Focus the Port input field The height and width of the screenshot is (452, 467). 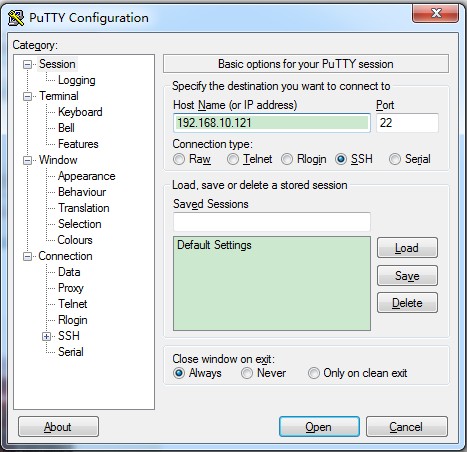pyautogui.click(x=407, y=123)
